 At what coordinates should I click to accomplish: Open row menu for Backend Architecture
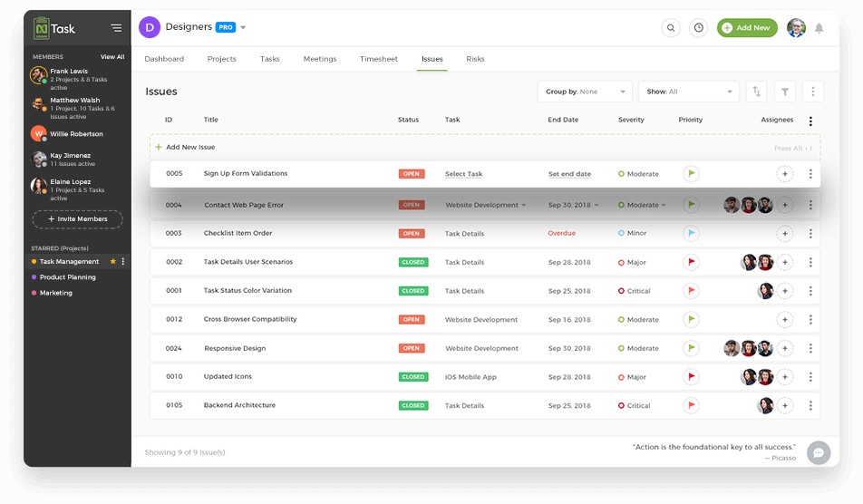click(x=810, y=405)
